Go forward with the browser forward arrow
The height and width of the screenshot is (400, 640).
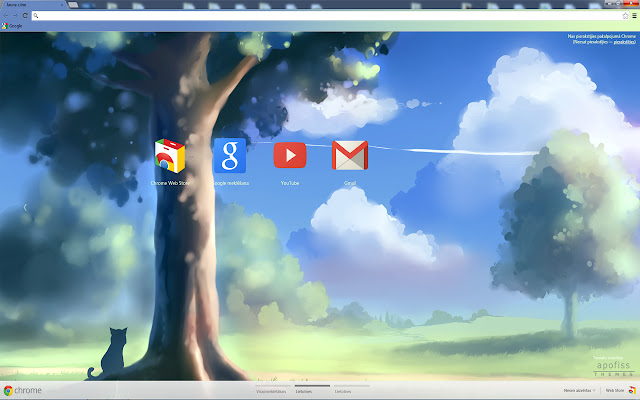click(x=15, y=16)
